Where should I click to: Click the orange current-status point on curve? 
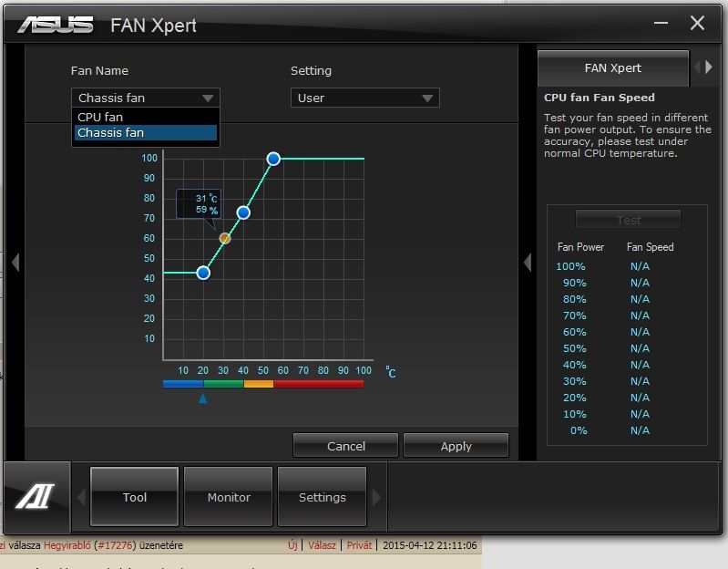coord(225,238)
